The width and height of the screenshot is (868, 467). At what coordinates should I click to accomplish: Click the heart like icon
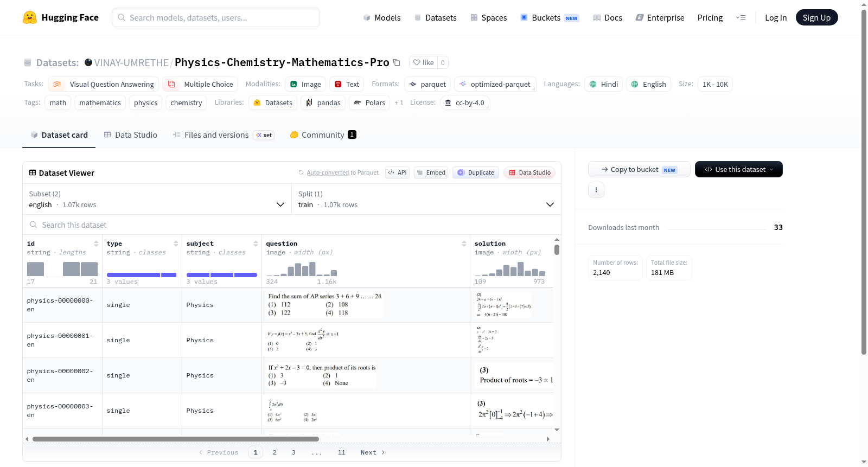coord(417,62)
